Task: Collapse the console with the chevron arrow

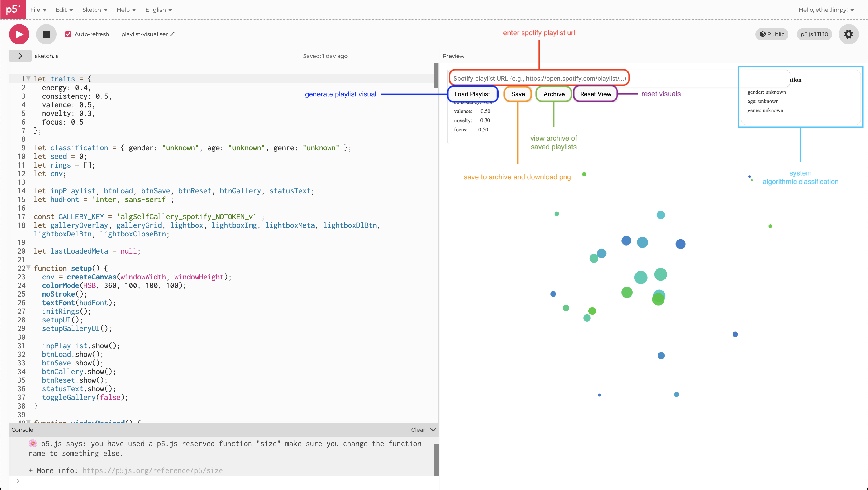Action: point(433,430)
